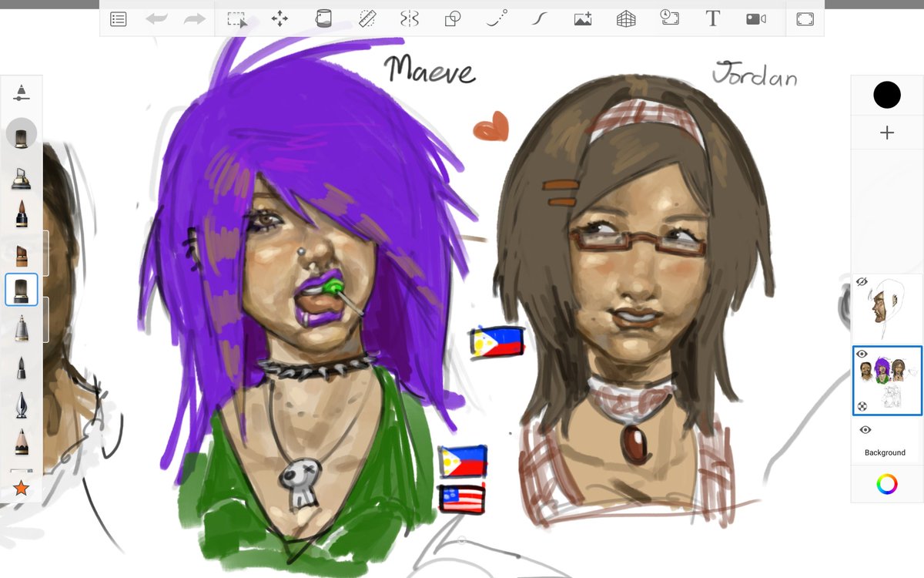This screenshot has width=924, height=578.
Task: Open the Import Image tool
Action: 582,18
